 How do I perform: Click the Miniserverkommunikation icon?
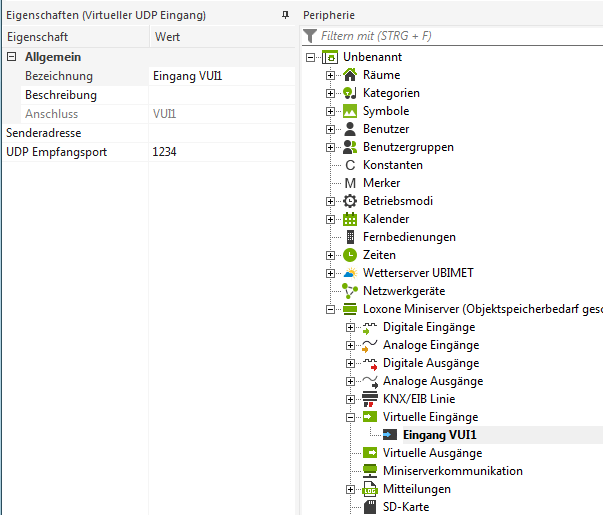[370, 471]
